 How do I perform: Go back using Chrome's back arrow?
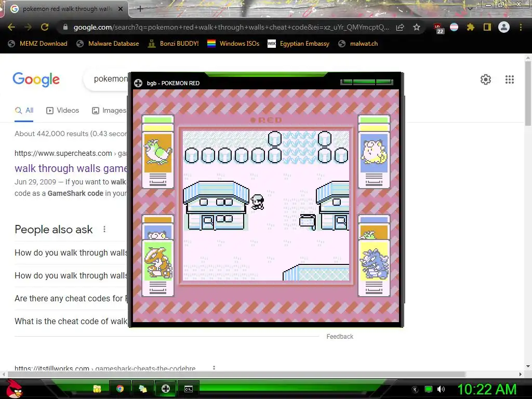tap(11, 27)
